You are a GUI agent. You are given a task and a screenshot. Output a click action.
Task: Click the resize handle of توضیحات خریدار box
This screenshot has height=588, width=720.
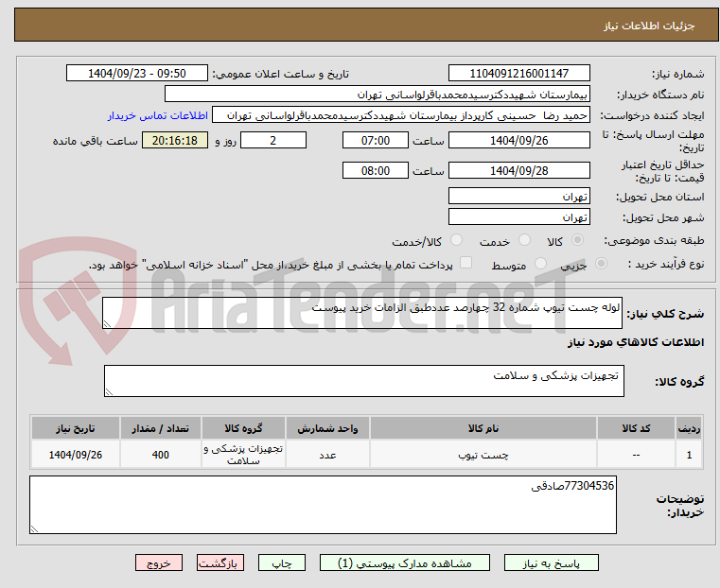point(34,528)
